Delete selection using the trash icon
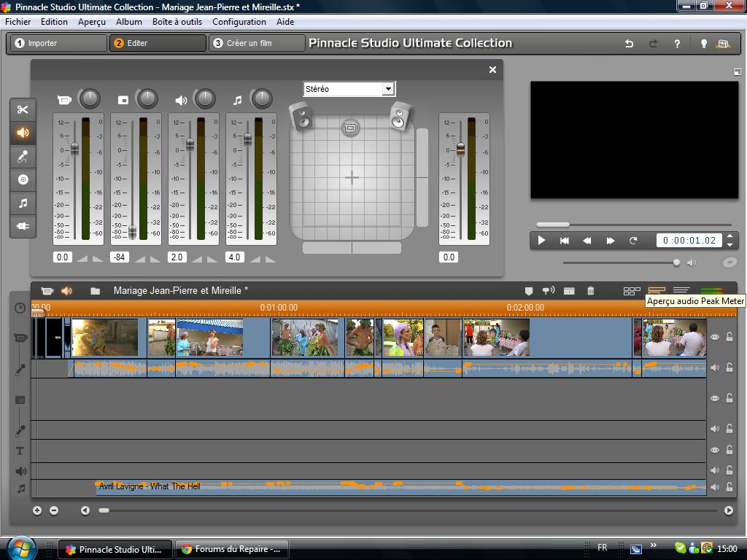Viewport: 747px width, 560px height. click(x=590, y=290)
